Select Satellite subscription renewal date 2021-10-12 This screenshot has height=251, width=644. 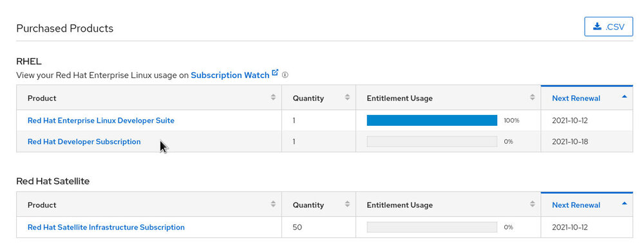point(570,227)
